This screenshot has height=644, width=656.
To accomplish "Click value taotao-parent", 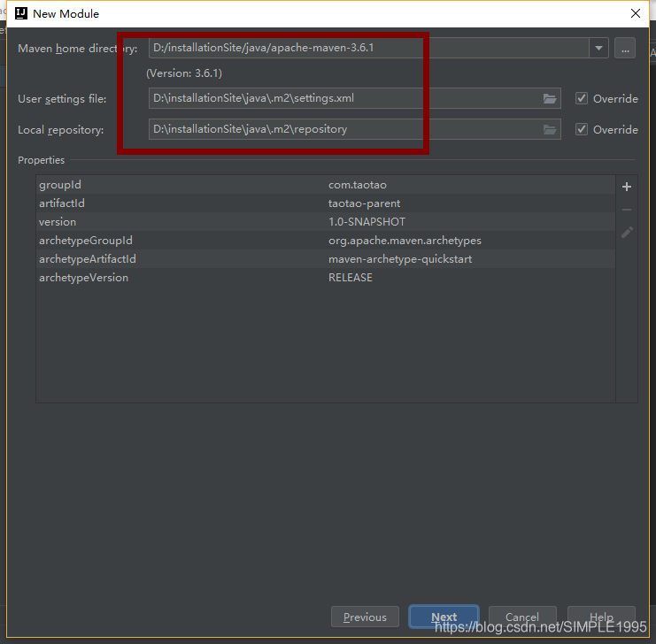I will pos(364,203).
